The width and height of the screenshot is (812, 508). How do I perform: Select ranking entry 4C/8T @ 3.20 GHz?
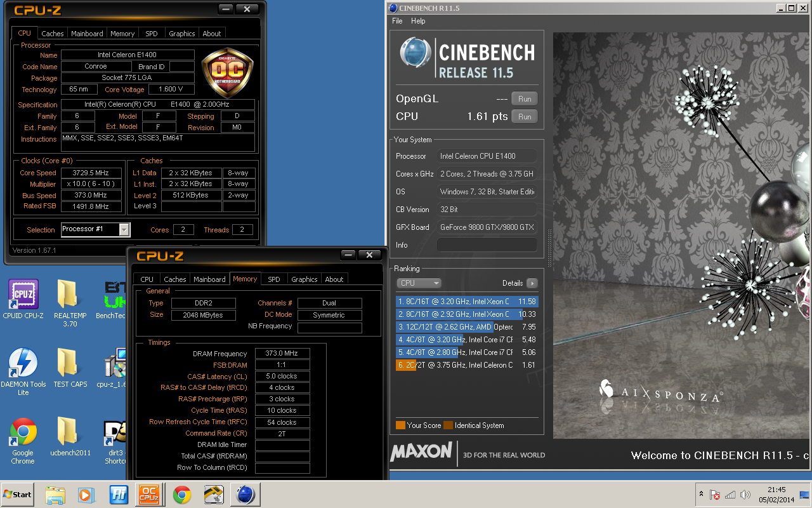click(x=467, y=340)
